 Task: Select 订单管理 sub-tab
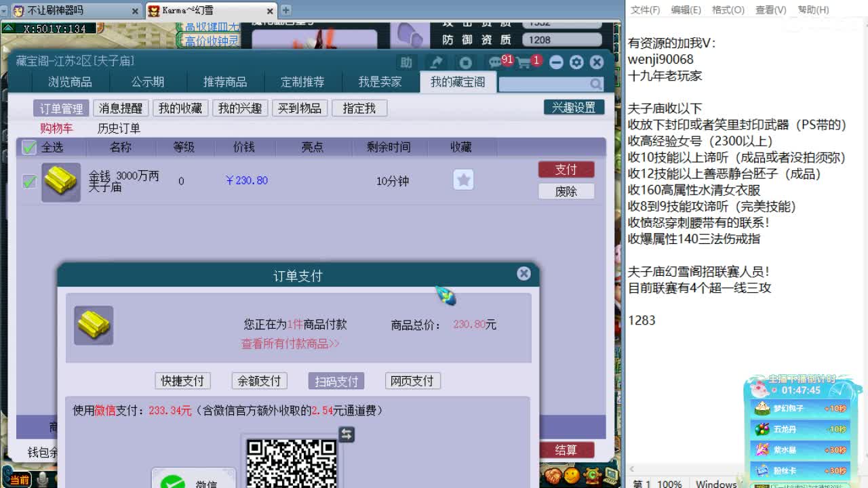61,108
